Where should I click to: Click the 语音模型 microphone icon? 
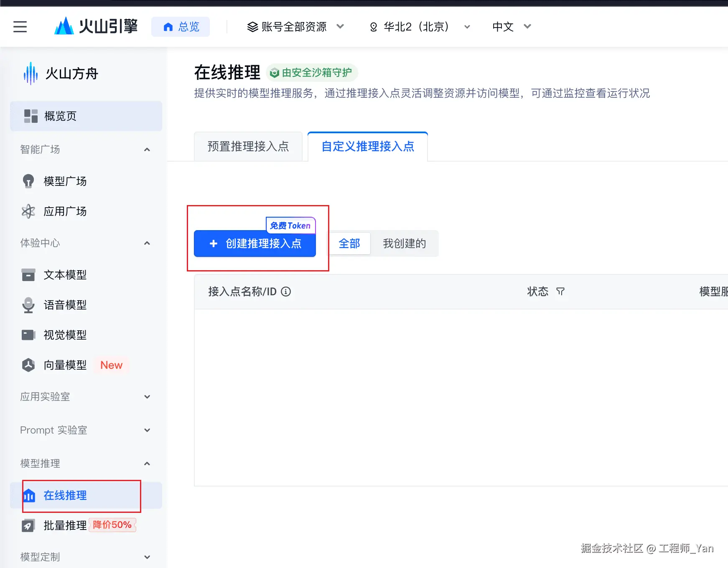pyautogui.click(x=28, y=305)
